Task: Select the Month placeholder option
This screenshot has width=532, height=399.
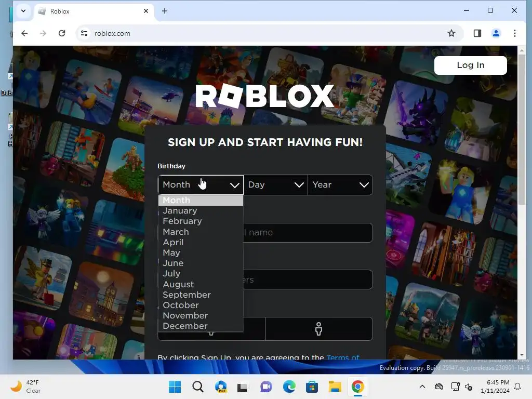Action: click(x=201, y=200)
